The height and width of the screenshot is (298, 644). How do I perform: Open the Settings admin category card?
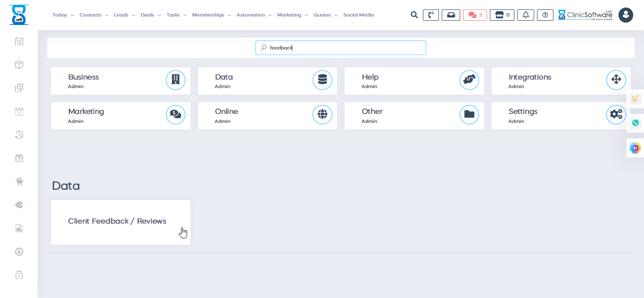[x=561, y=116]
